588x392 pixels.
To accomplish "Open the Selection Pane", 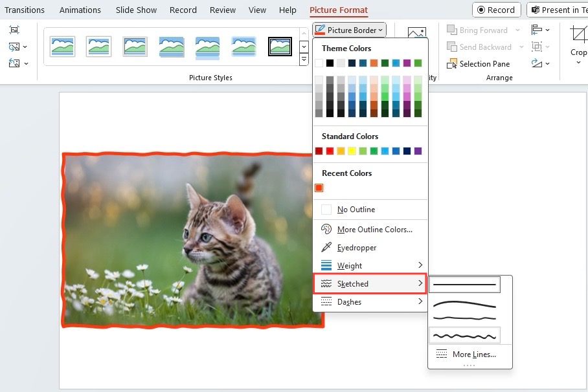I will point(478,63).
